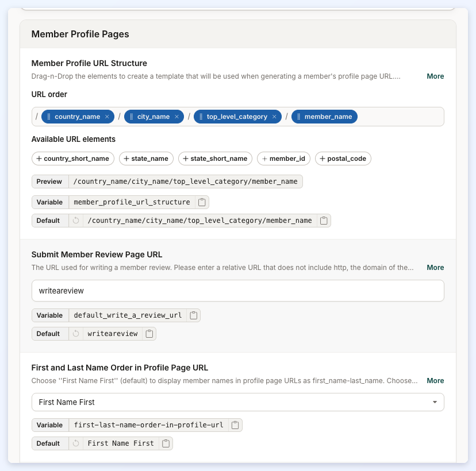The height and width of the screenshot is (471, 476).
Task: Show more of First and Last Name Order description
Action: point(435,381)
